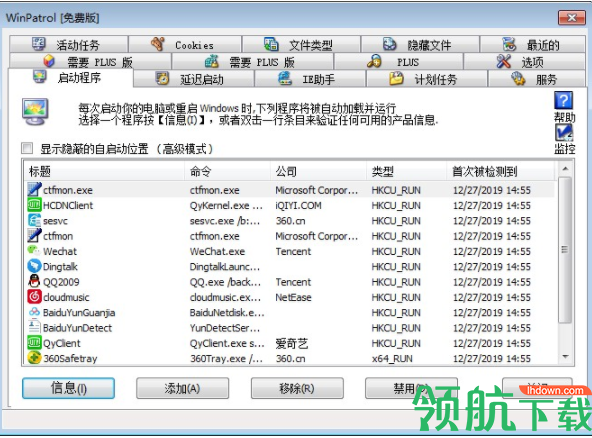Click the startup list scrollbar thumb

(x=565, y=250)
